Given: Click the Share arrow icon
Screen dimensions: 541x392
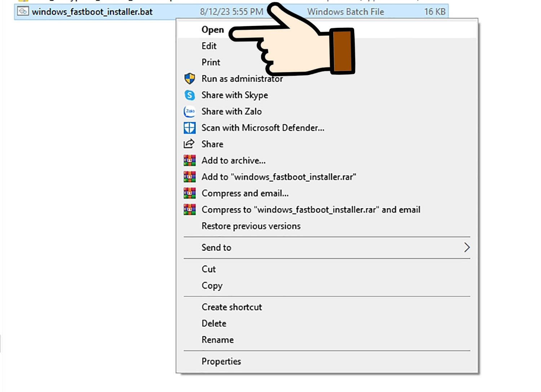Looking at the screenshot, I should click(x=189, y=144).
